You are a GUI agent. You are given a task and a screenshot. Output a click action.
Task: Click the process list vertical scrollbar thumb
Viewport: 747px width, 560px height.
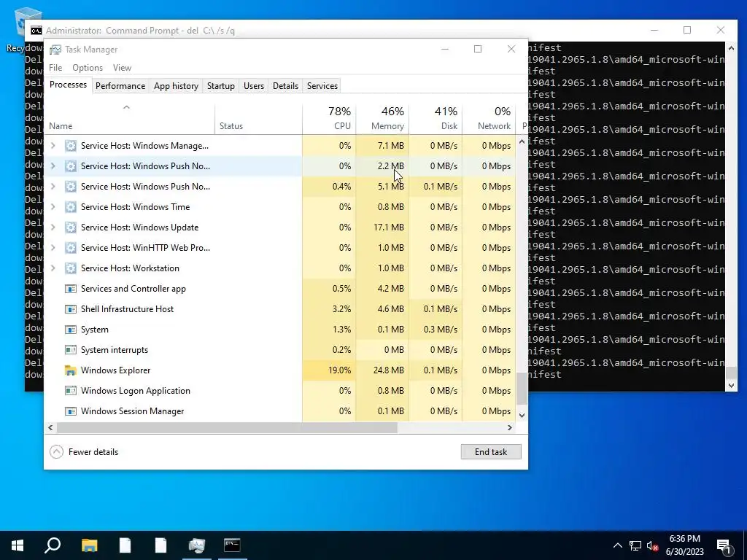(x=522, y=388)
